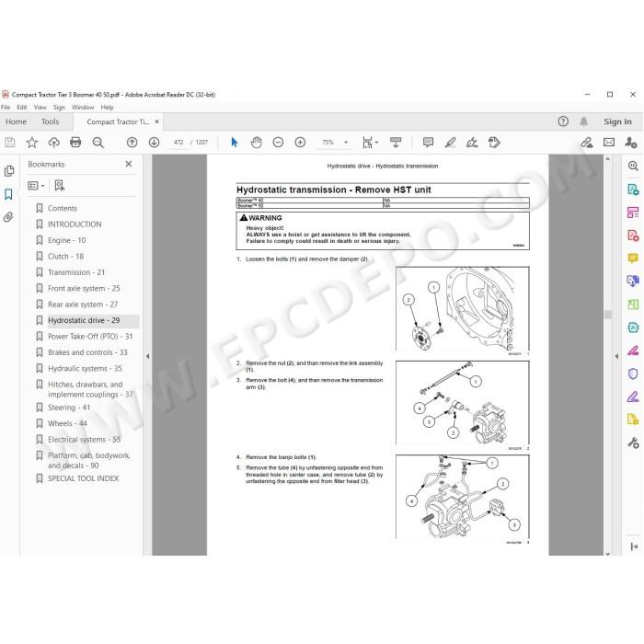The height and width of the screenshot is (644, 644).
Task: Open the Window menu
Action: (x=83, y=108)
